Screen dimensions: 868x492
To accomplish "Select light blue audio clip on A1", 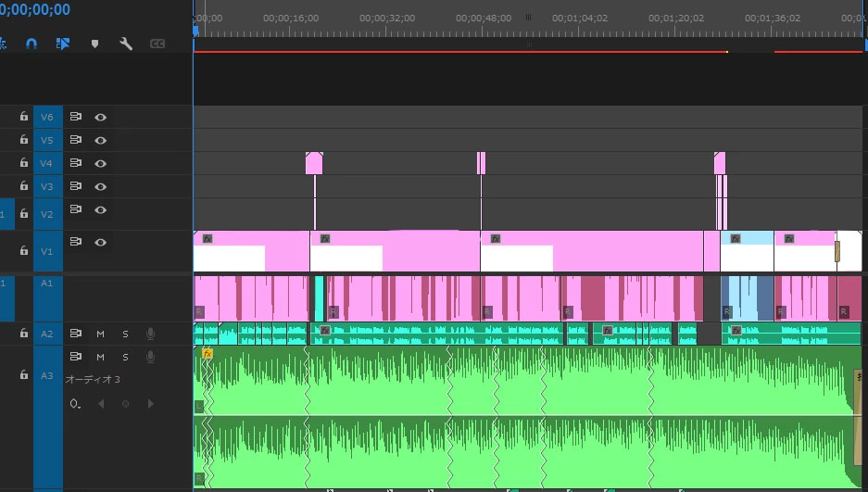I will pos(747,299).
